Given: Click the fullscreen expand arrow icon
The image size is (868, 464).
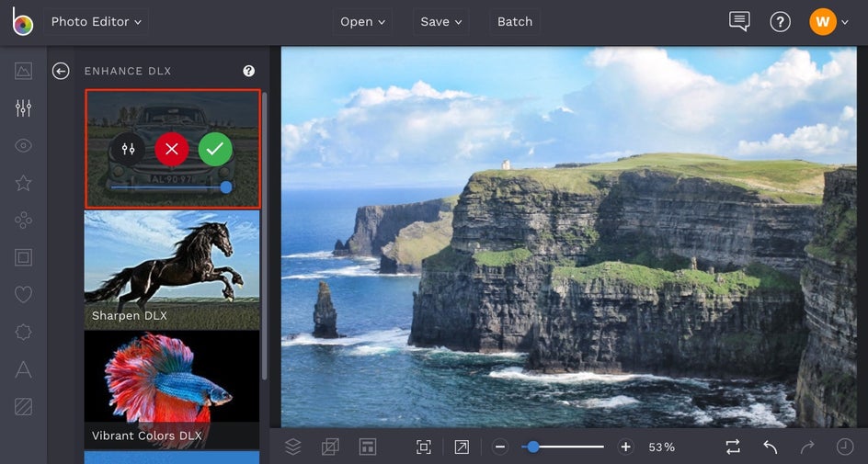Looking at the screenshot, I should point(462,447).
